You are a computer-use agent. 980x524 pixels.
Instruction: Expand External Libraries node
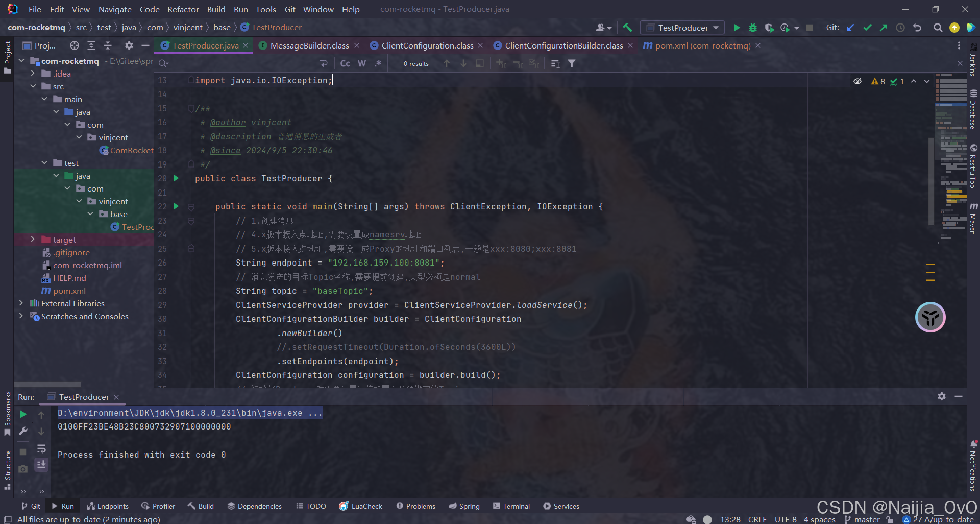(21, 303)
